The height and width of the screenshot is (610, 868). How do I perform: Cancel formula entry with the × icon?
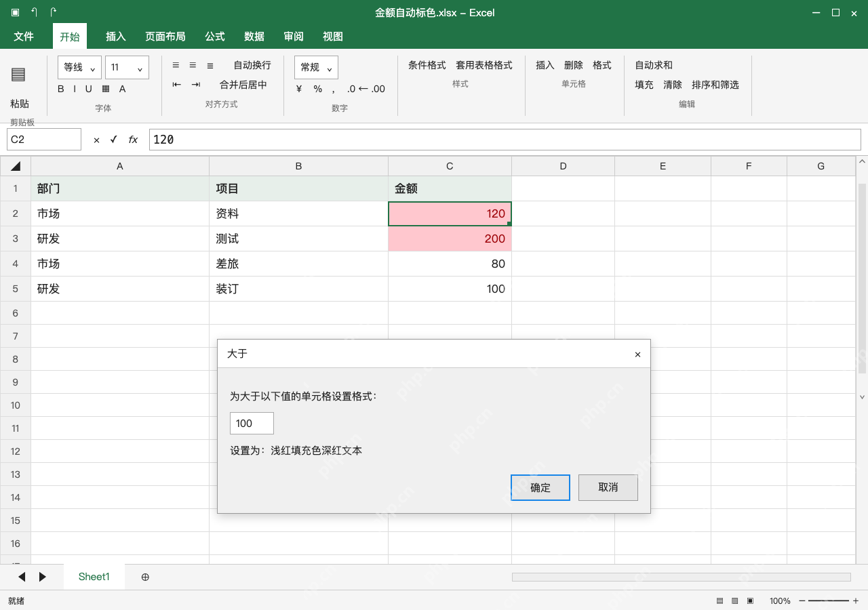click(x=96, y=140)
